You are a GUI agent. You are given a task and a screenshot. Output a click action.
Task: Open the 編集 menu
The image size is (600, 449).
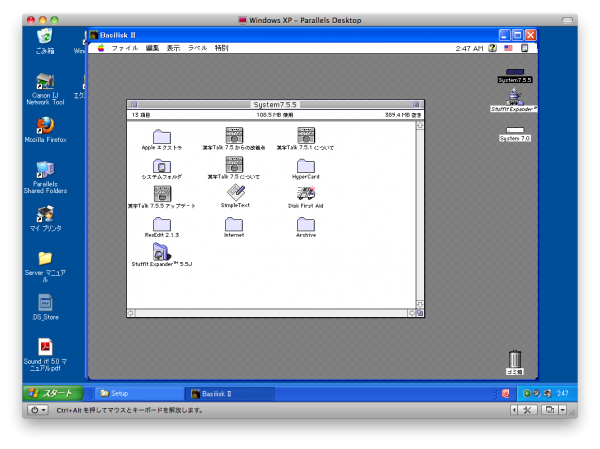click(x=152, y=48)
